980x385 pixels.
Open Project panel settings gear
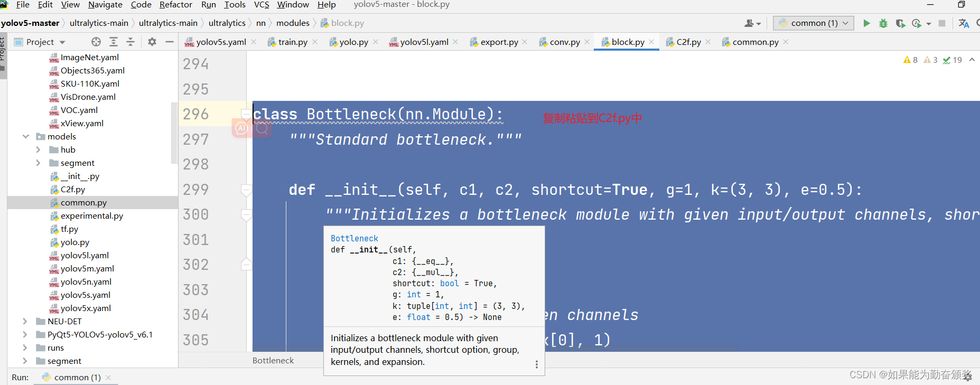[152, 42]
